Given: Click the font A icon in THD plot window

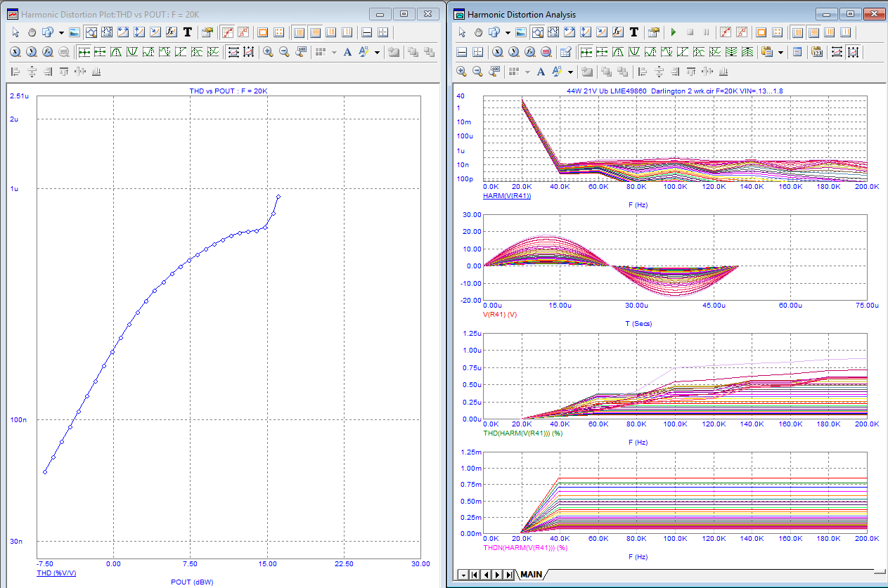Looking at the screenshot, I should pos(348,52).
